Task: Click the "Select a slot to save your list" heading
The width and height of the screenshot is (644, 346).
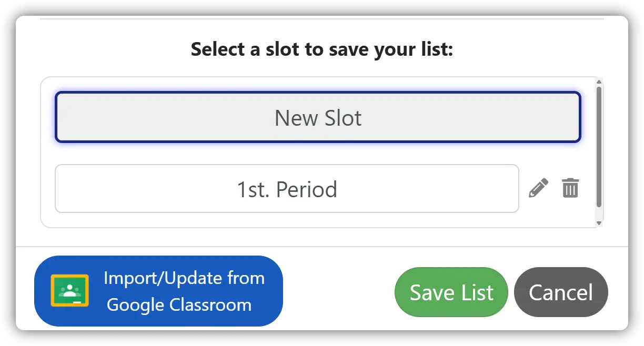Action: [x=321, y=49]
